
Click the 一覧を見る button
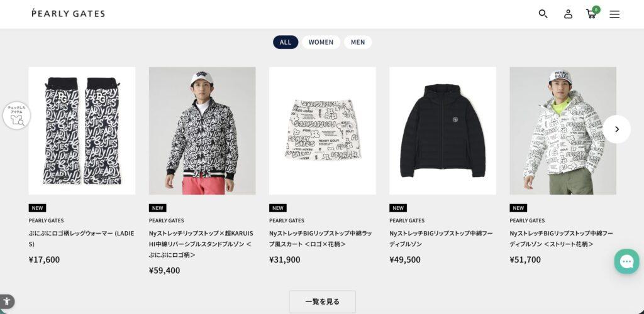pos(323,301)
